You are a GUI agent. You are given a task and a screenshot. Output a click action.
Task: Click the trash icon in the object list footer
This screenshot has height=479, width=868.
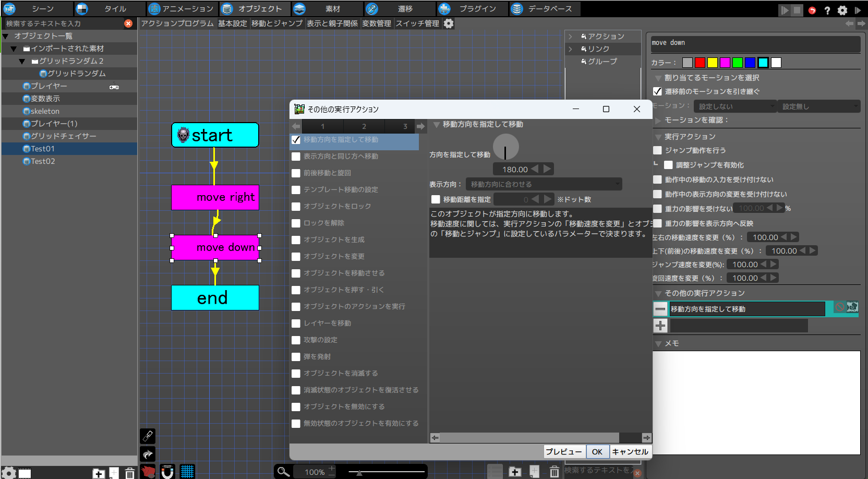click(x=130, y=473)
